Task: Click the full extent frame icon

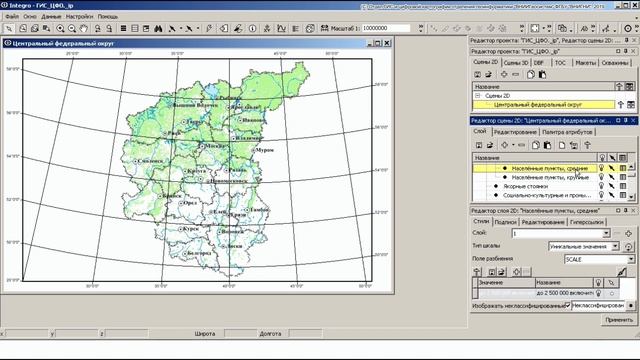Action: pos(535,28)
